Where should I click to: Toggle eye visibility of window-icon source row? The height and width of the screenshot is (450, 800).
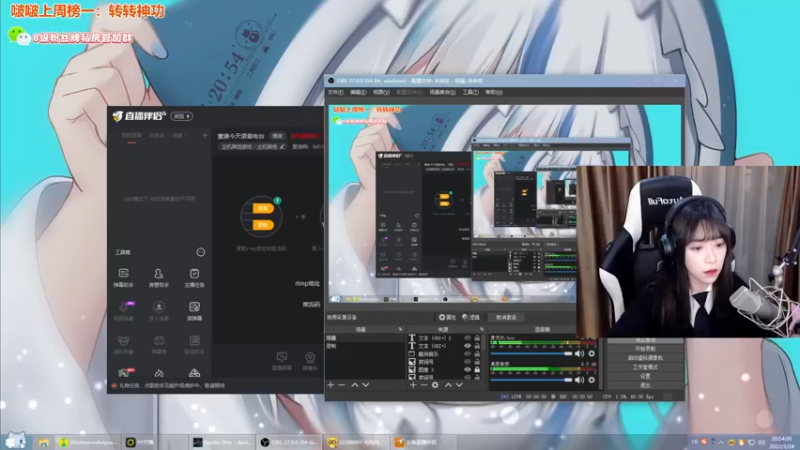tap(467, 354)
